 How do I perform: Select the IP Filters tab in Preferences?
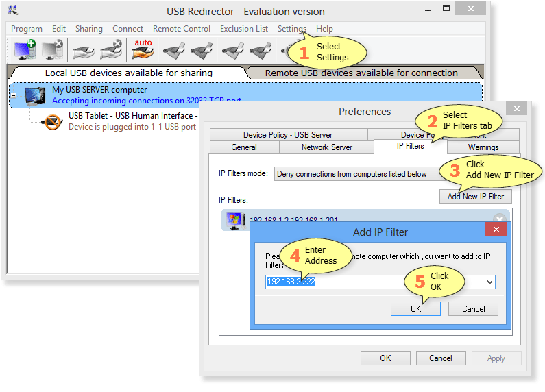(x=410, y=146)
